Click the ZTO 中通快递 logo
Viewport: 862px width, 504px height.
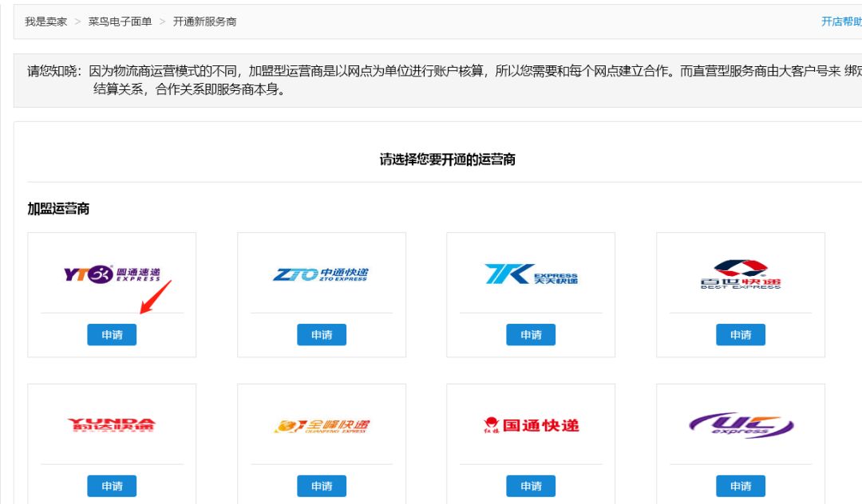(321, 274)
